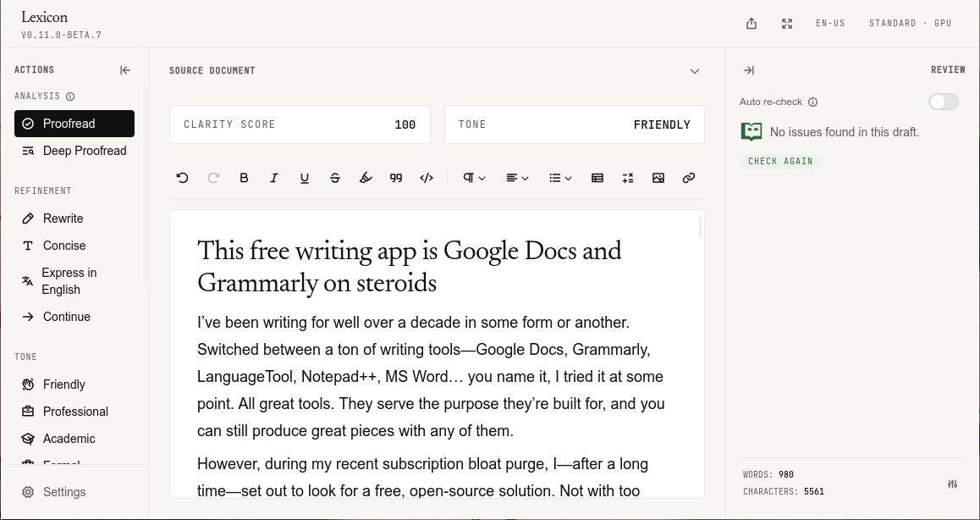Image resolution: width=980 pixels, height=520 pixels.
Task: Apply the Professional tone
Action: pos(74,412)
